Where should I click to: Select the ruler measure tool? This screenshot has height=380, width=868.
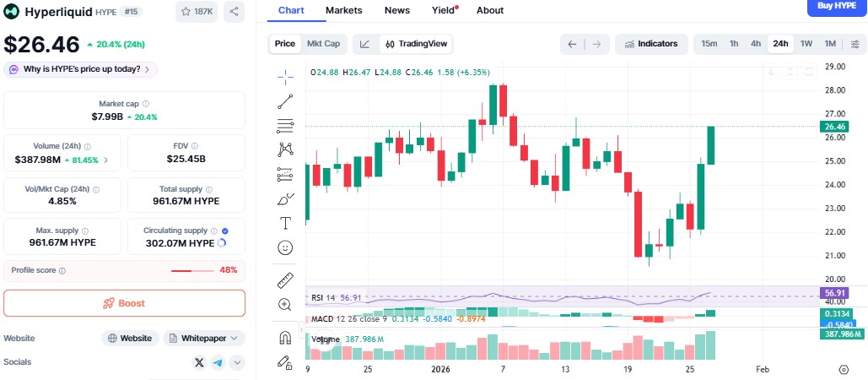(285, 280)
